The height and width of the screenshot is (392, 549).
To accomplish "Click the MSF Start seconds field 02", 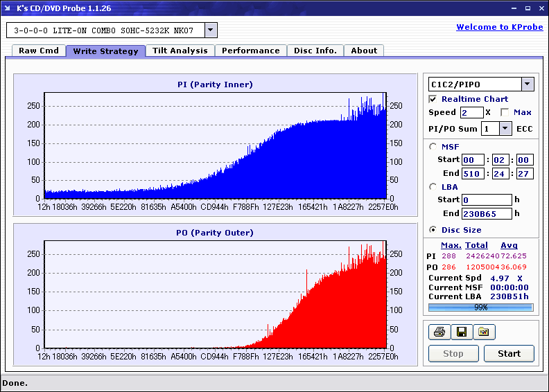I will 500,160.
